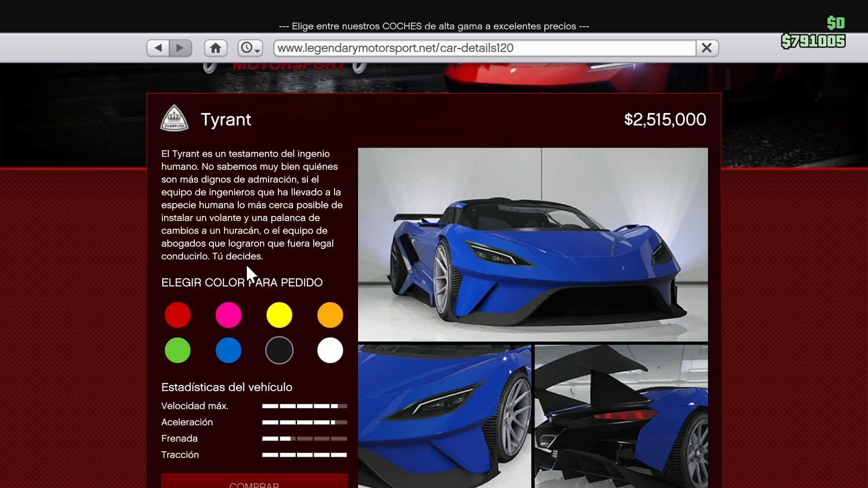
Task: Select the white color swatch
Action: [x=330, y=350]
